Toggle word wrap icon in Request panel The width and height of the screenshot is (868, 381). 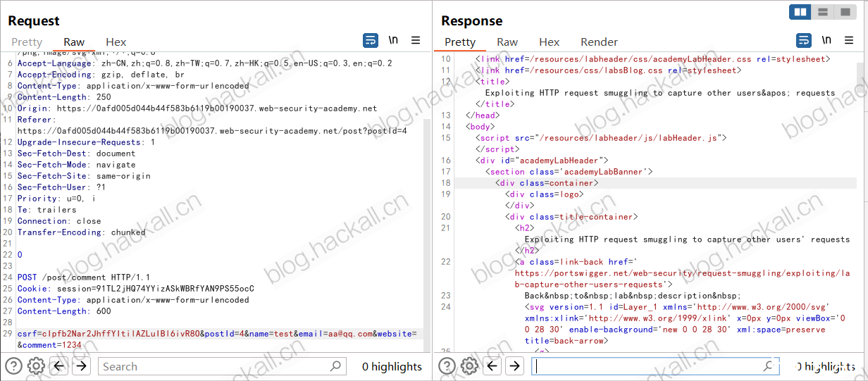pyautogui.click(x=371, y=41)
